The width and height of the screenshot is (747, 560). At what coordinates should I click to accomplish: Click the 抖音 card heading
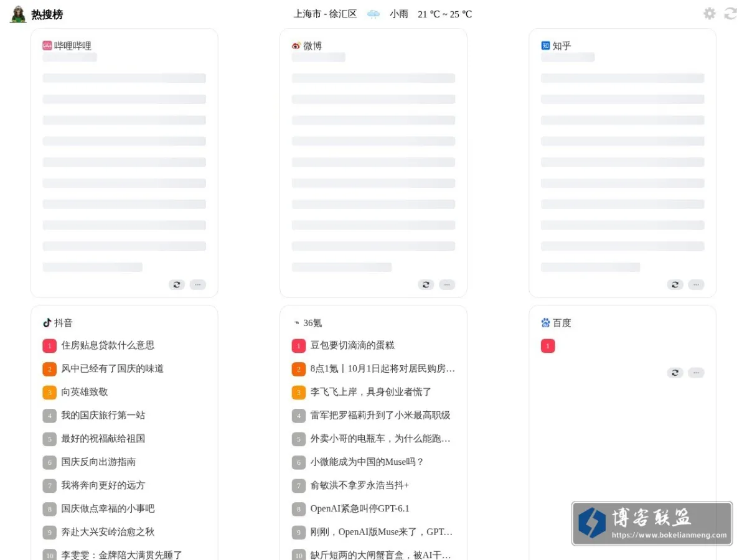tap(63, 323)
